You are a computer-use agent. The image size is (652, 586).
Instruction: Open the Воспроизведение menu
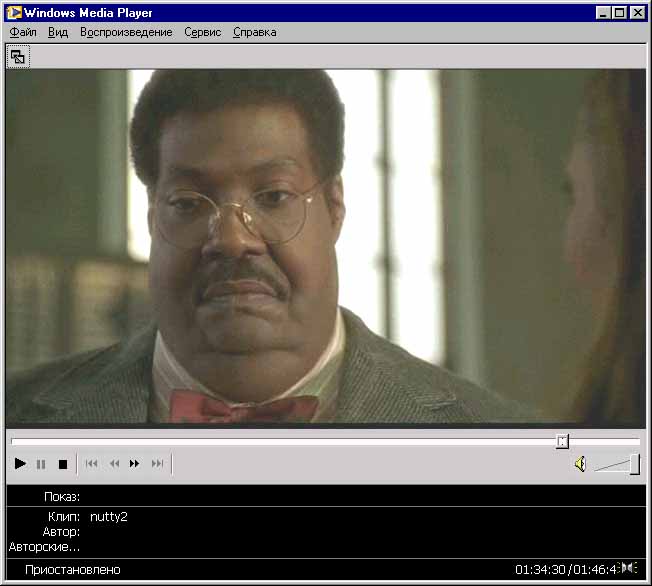coord(126,32)
